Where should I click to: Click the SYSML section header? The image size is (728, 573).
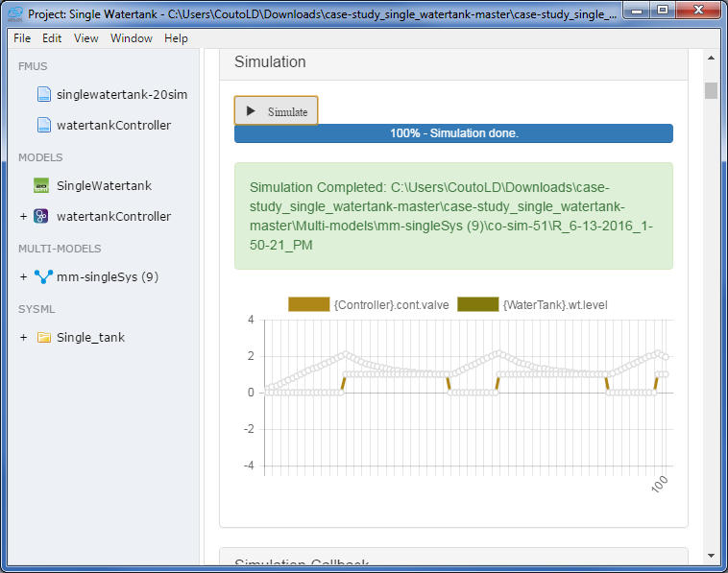click(36, 309)
